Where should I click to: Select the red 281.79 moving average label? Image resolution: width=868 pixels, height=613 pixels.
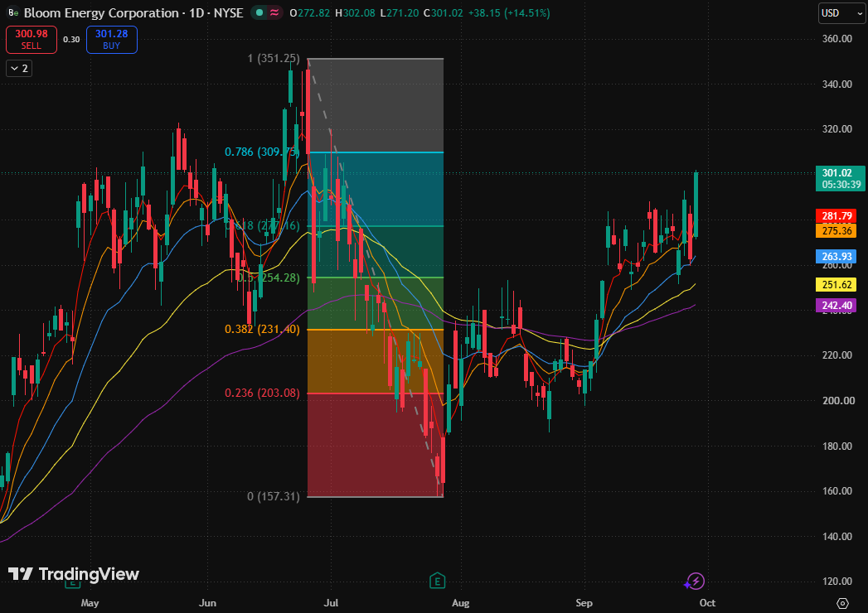(836, 215)
